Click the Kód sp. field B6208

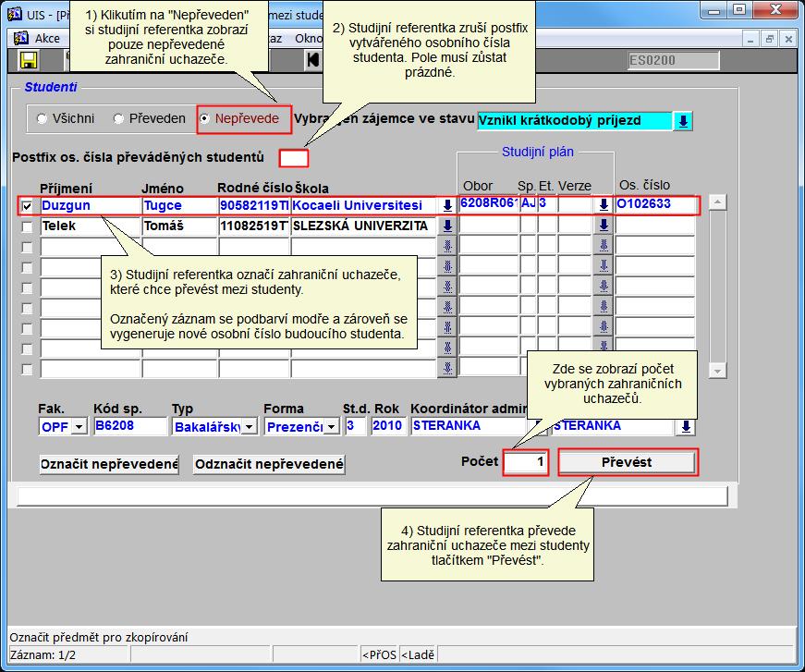[131, 426]
